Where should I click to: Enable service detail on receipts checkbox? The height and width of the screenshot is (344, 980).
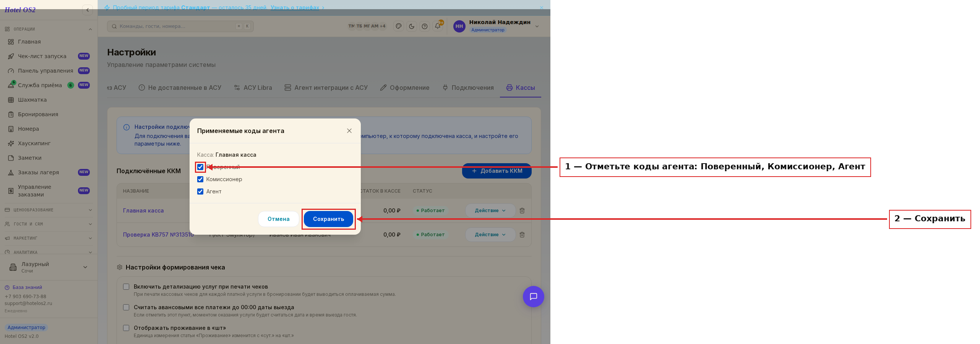coord(126,287)
